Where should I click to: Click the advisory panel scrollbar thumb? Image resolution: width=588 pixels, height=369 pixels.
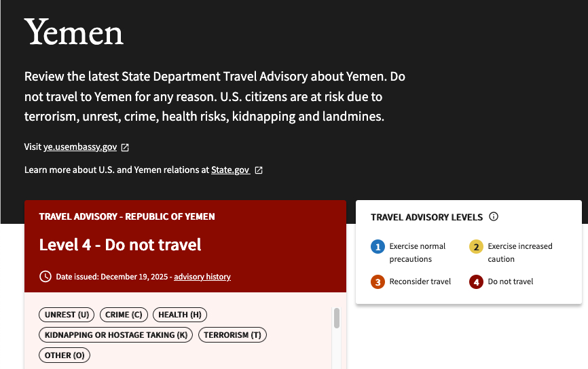click(x=337, y=317)
